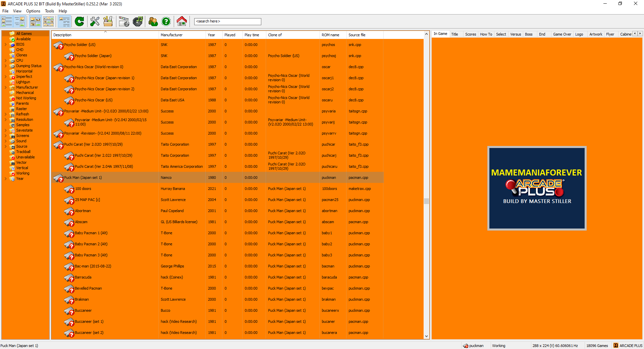
Task: Click the speaker with music note icon
Action: (x=138, y=21)
